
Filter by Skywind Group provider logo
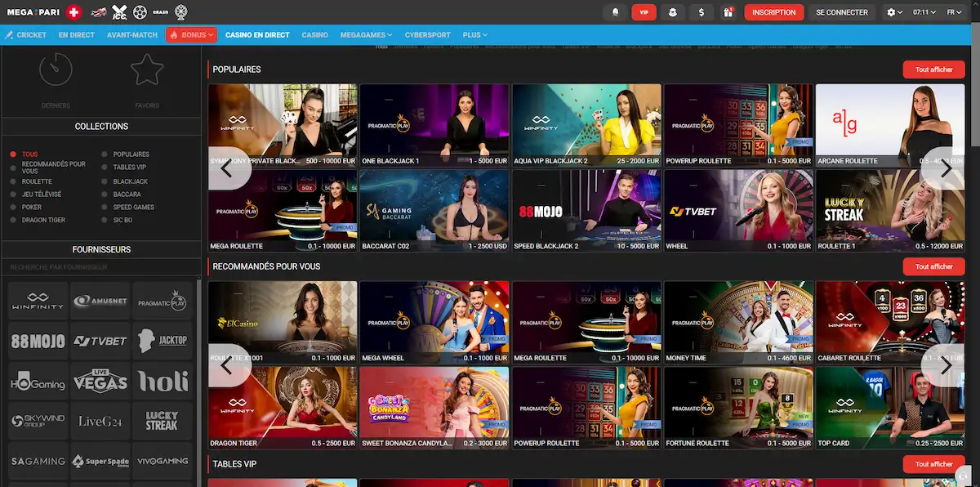(x=38, y=421)
